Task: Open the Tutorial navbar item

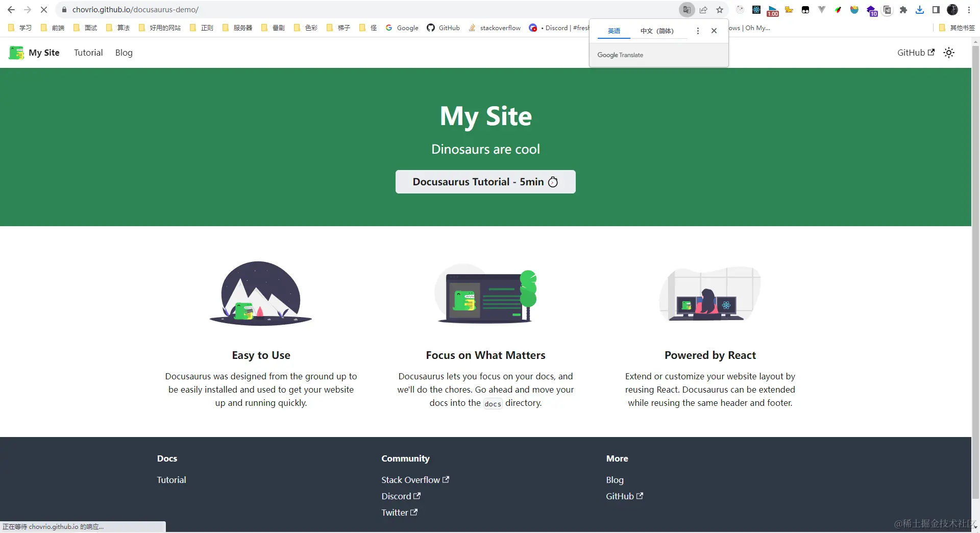Action: (x=88, y=53)
